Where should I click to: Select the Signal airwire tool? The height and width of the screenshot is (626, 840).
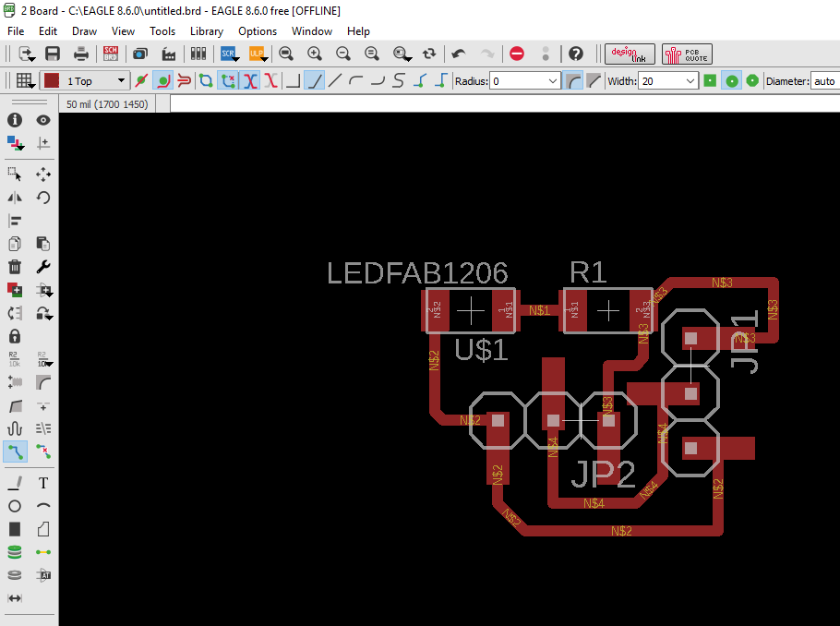coord(43,552)
